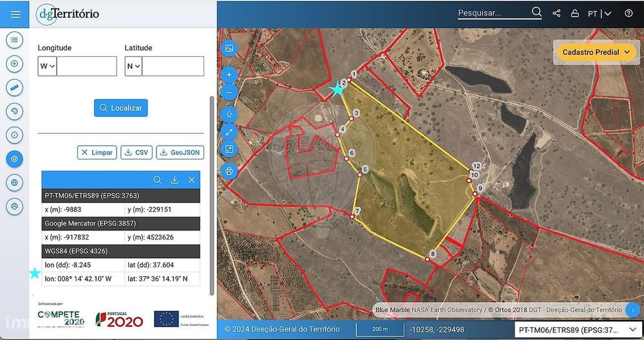Click the search magnifier in header

(536, 12)
